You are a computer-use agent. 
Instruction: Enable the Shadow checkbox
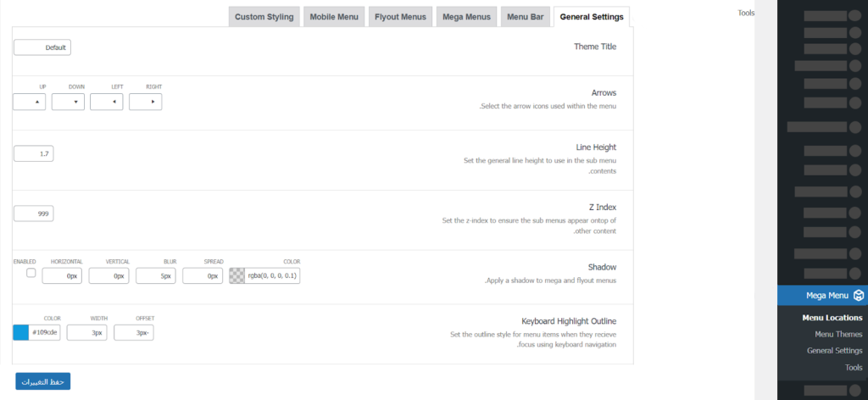31,274
